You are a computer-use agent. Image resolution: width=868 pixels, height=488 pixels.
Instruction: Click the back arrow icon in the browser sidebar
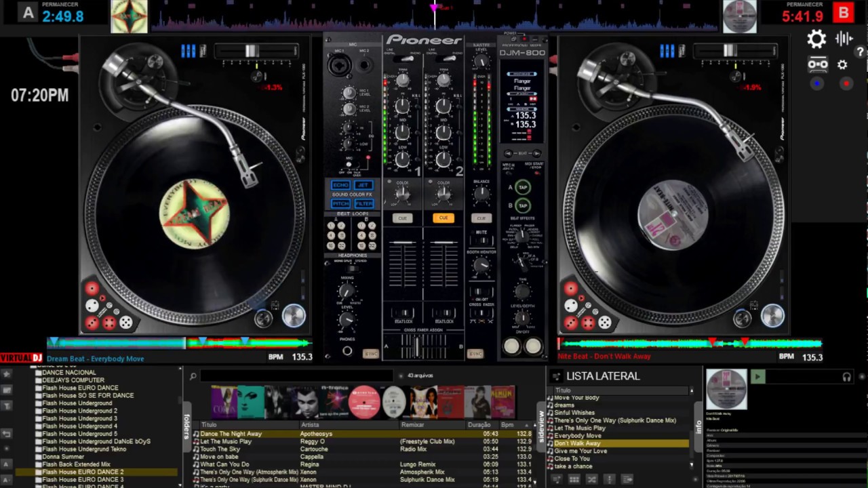tap(6, 434)
